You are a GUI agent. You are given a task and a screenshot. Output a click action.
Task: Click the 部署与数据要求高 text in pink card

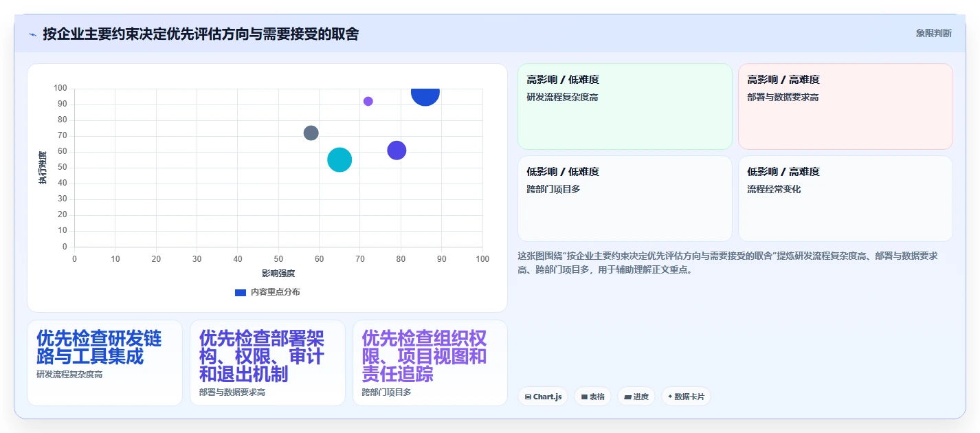coord(783,98)
